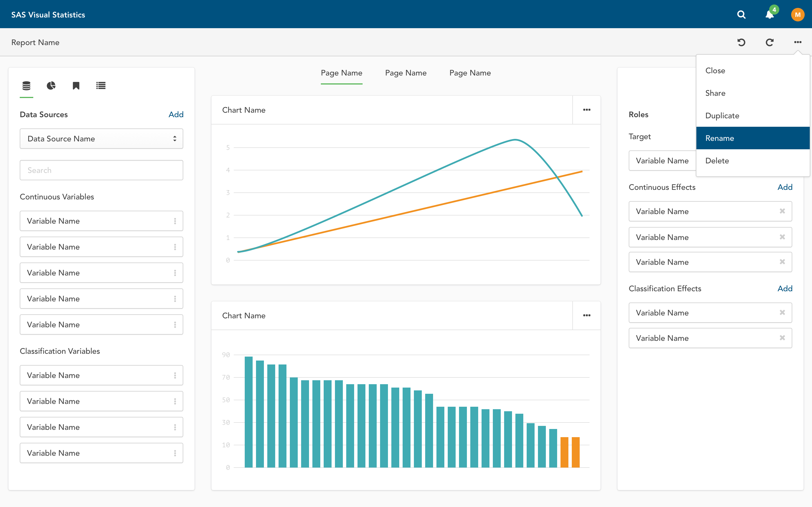Open the search magnifier in header
Image resolution: width=812 pixels, height=507 pixels.
(741, 14)
